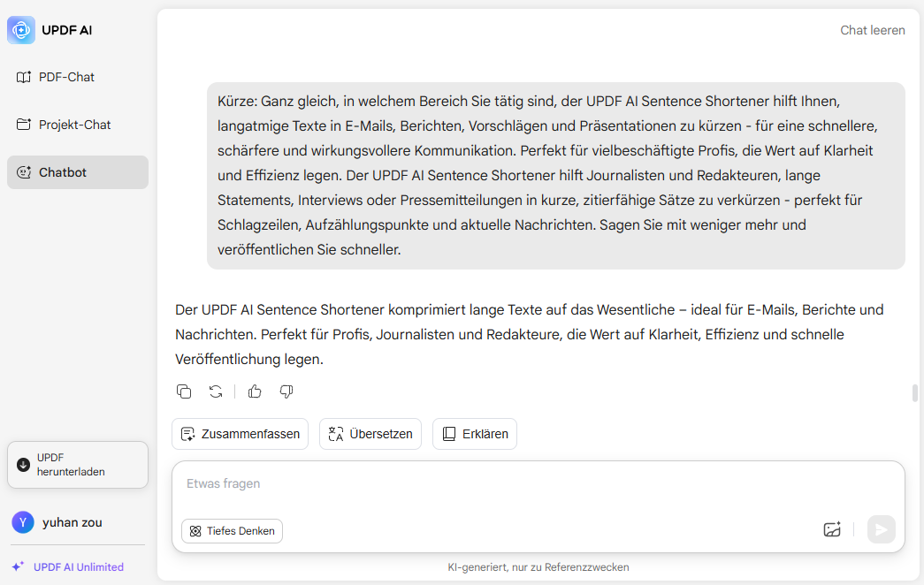Click the Zusammenfassen button
The width and height of the screenshot is (924, 585).
[x=240, y=434]
